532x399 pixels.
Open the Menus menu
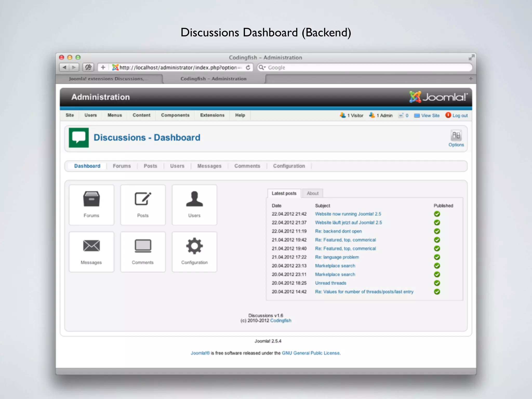(115, 115)
